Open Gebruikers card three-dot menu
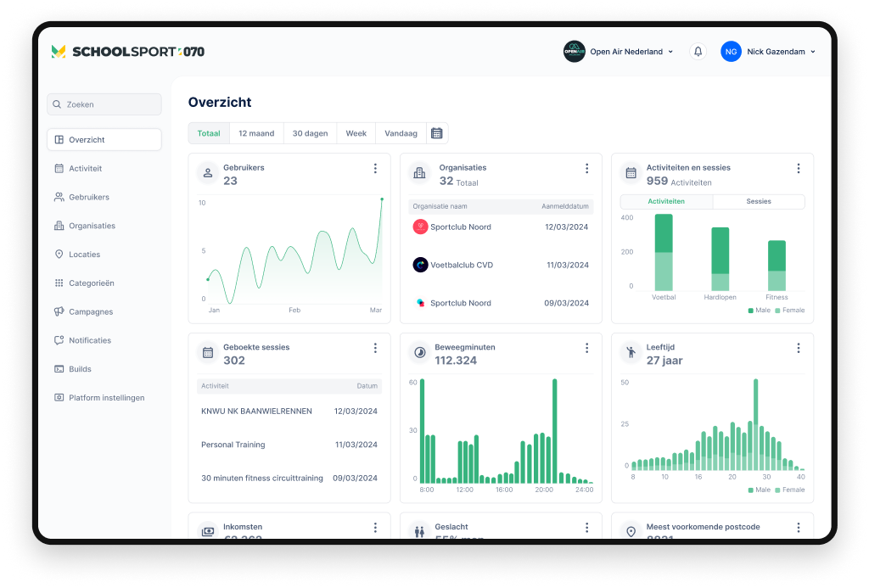 pyautogui.click(x=375, y=169)
